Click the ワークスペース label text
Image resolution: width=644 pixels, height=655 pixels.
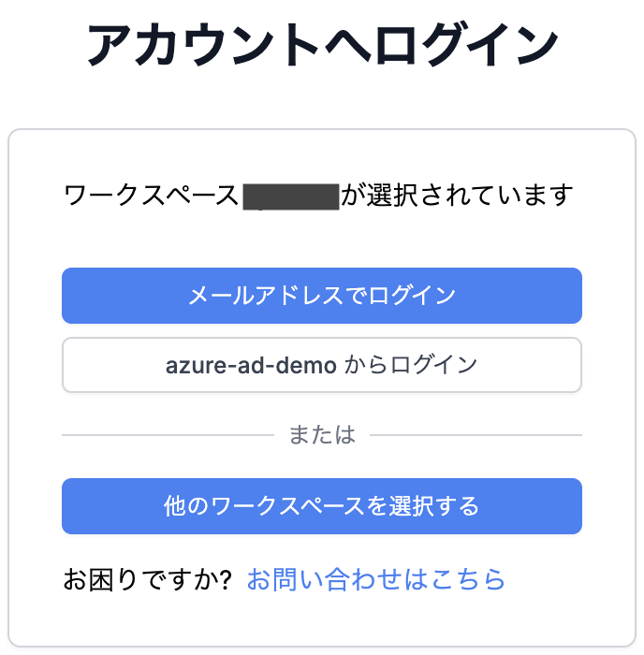[151, 196]
